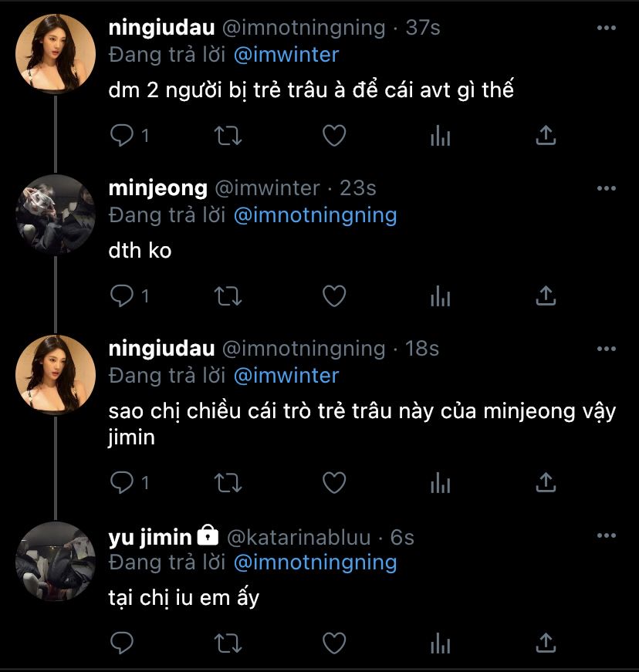Open more options on yu jimin's tweet

click(x=607, y=535)
